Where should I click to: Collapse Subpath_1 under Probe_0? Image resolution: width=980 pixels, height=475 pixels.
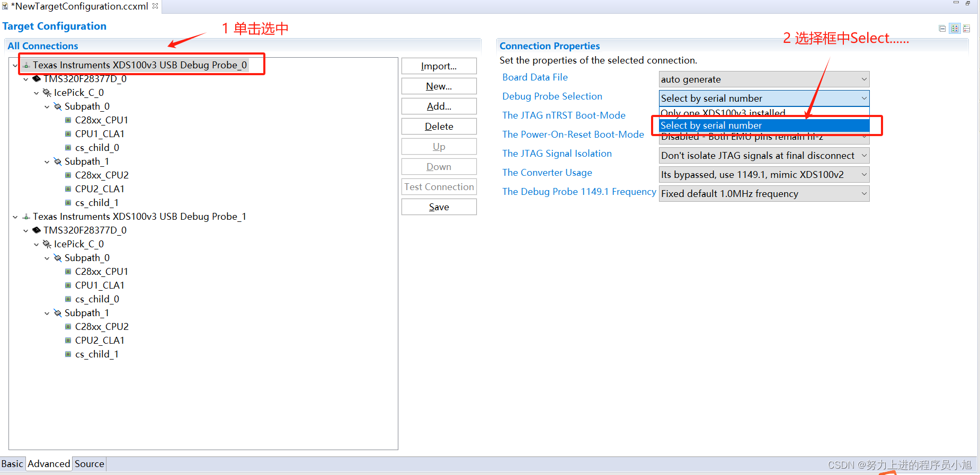[47, 162]
